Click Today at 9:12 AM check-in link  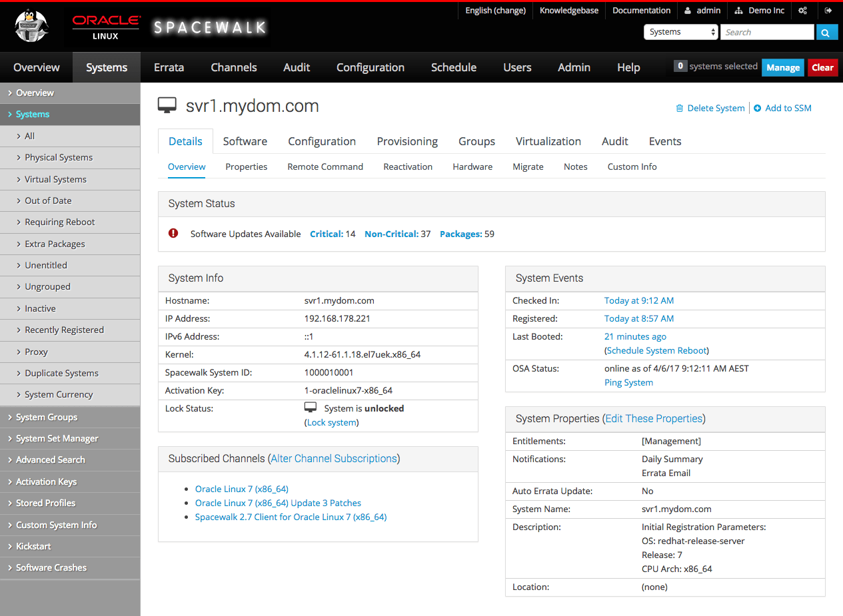639,300
